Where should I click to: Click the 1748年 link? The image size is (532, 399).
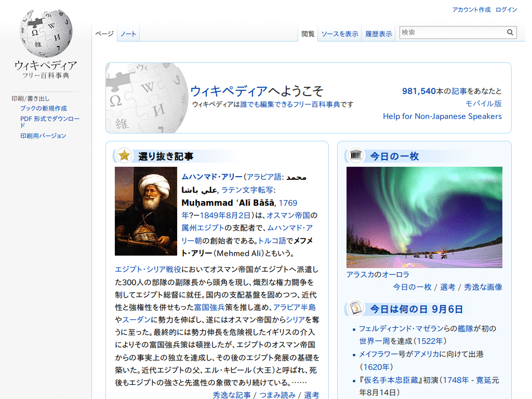[456, 380]
